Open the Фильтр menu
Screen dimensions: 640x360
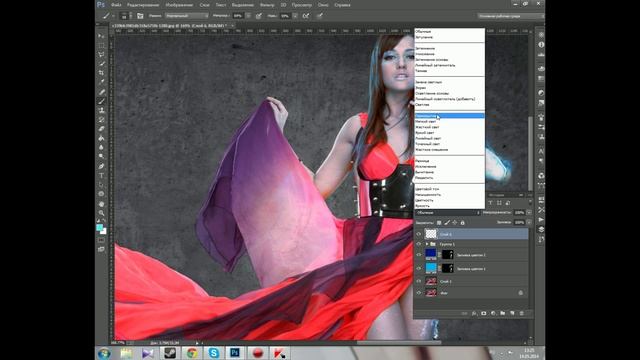click(267, 5)
